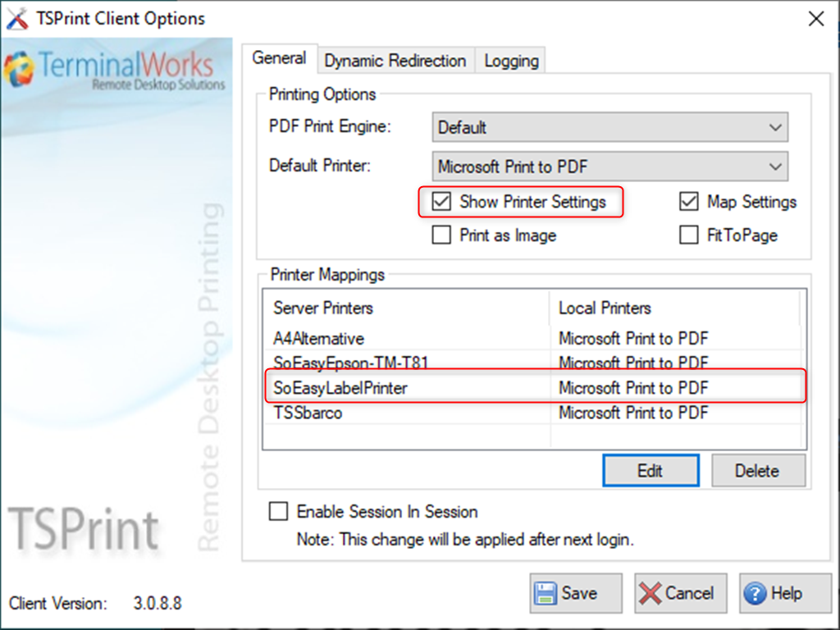840x630 pixels.
Task: Enable the FitToPage checkbox
Action: (x=689, y=235)
